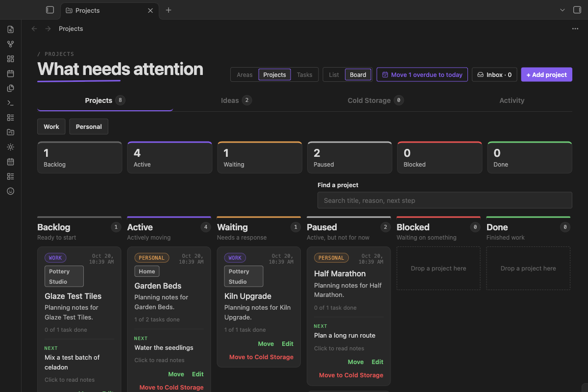Click the Blocked count summary card

click(x=440, y=157)
